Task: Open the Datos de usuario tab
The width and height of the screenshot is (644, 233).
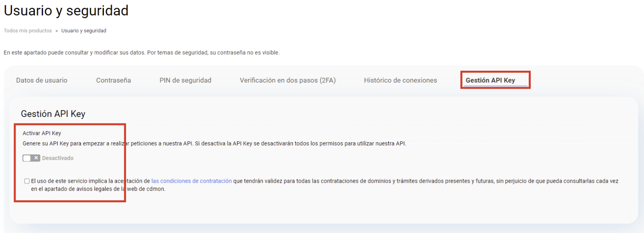Action: 42,80
